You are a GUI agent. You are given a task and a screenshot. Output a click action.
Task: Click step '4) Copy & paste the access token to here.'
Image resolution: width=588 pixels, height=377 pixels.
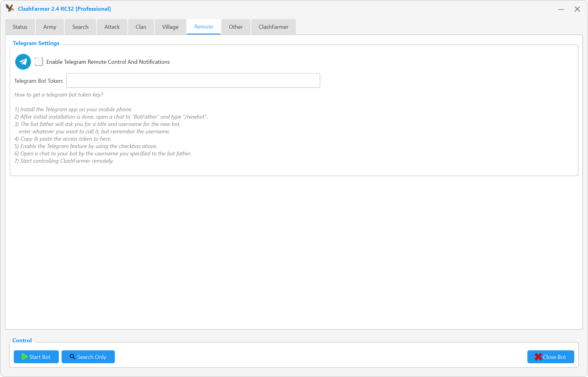tap(63, 139)
